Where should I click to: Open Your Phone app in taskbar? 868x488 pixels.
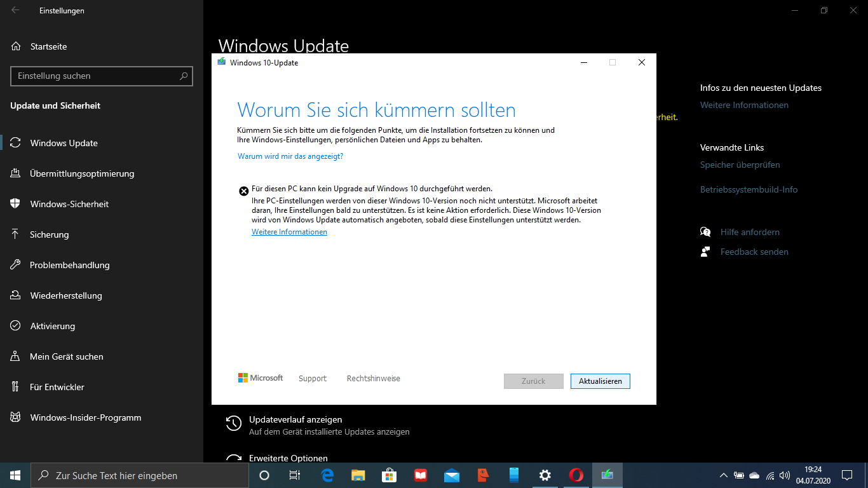pos(514,475)
